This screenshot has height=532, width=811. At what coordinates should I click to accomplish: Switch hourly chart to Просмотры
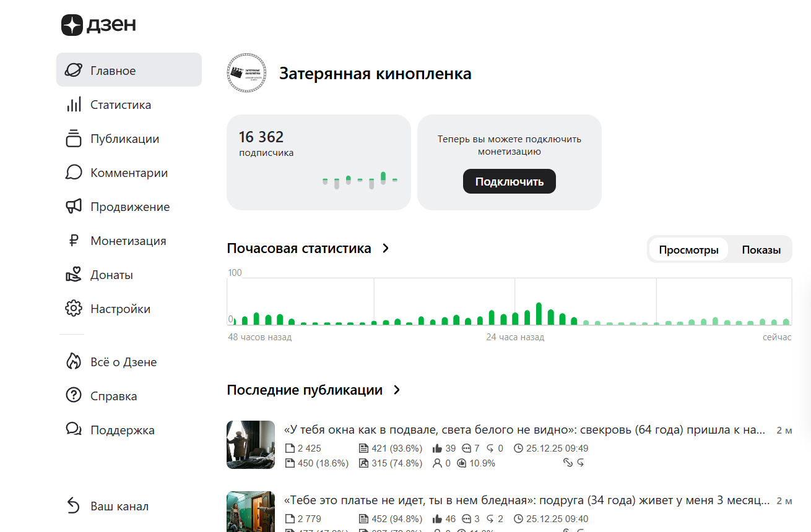click(688, 250)
